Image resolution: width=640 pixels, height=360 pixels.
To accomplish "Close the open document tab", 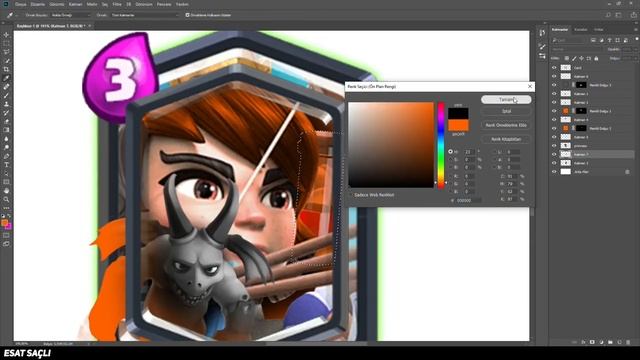I will [x=89, y=26].
